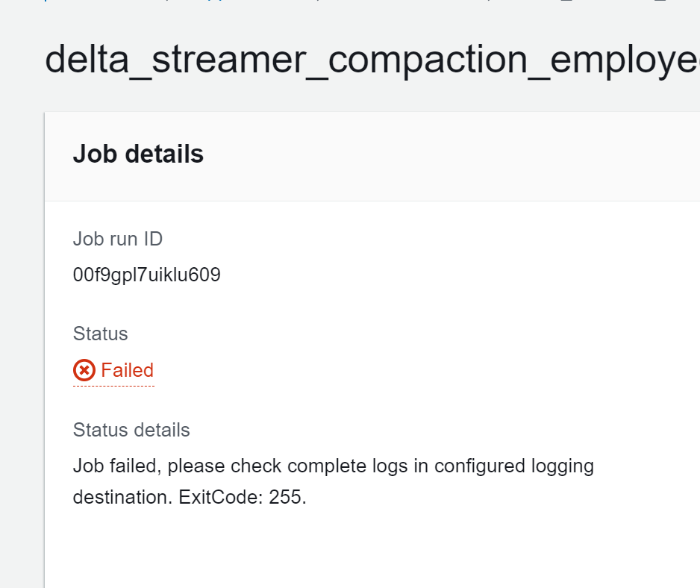700x588 pixels.
Task: Click the red Failed error circle icon
Action: (x=84, y=370)
